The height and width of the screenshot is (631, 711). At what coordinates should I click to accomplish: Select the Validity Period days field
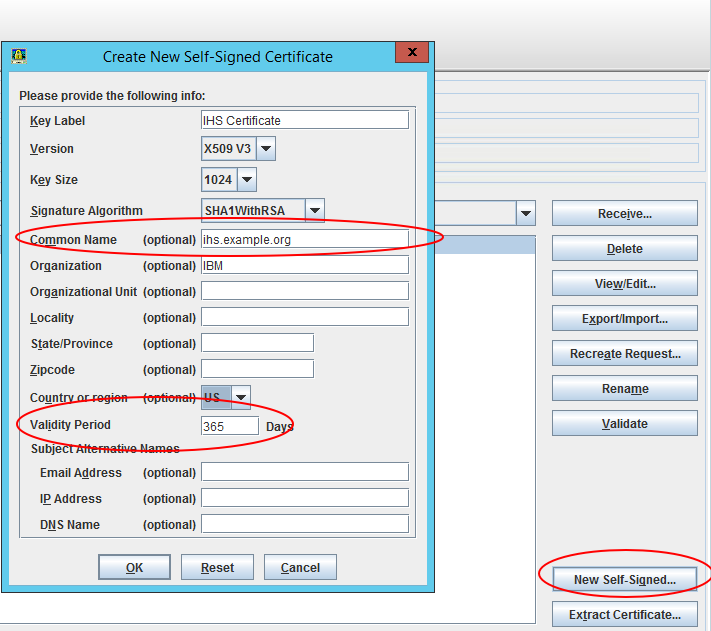[x=230, y=426]
